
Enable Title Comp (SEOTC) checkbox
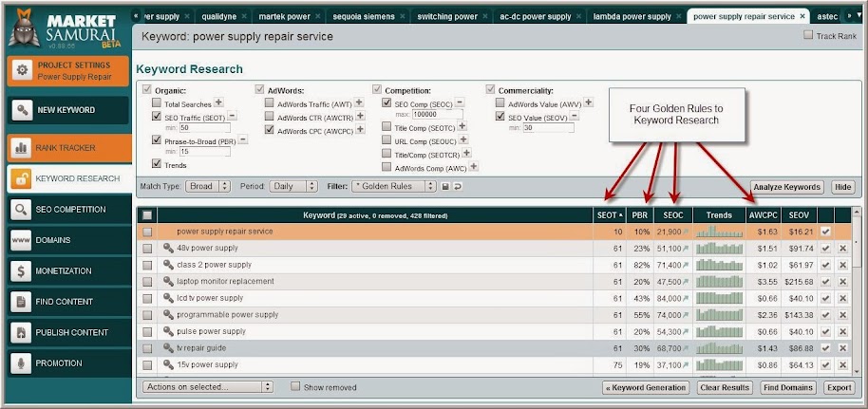pyautogui.click(x=387, y=127)
